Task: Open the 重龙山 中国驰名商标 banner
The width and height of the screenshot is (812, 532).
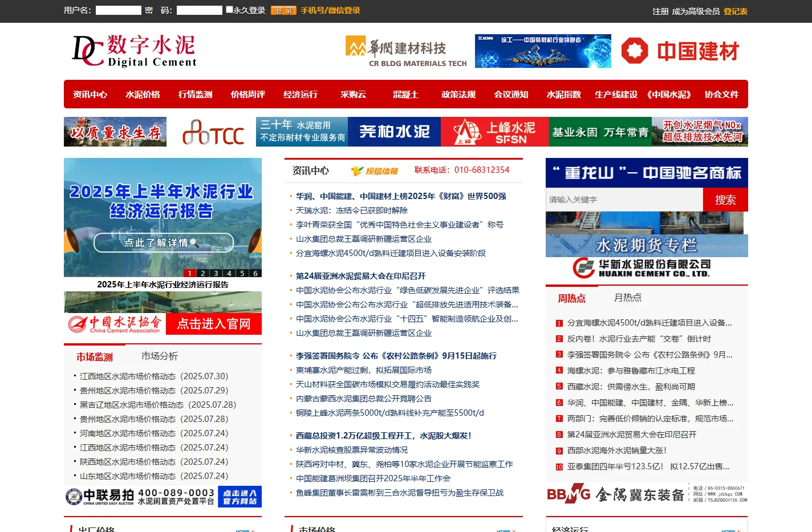Action: (647, 173)
